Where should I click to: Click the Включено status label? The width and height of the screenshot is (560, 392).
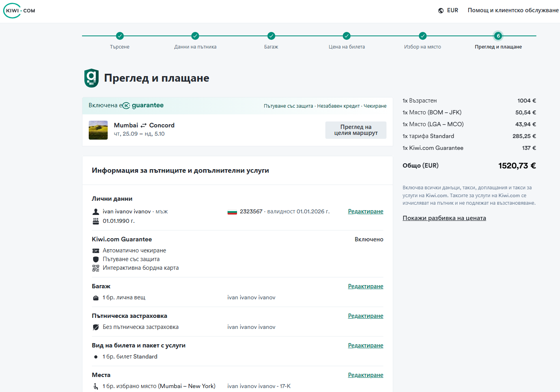[x=369, y=240]
